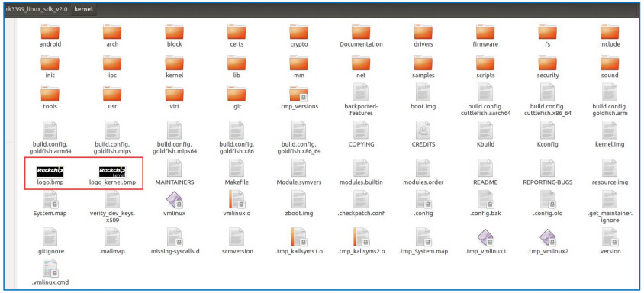Select the locked .tmp_versions folder

pos(298,94)
